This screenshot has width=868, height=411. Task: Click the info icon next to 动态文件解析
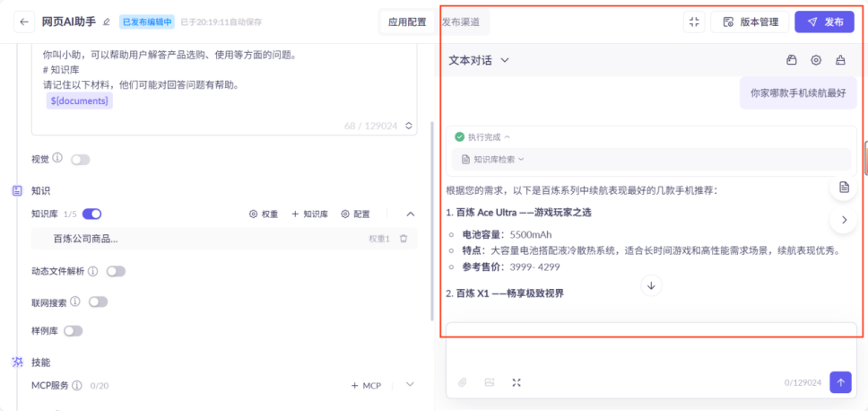[x=93, y=271]
